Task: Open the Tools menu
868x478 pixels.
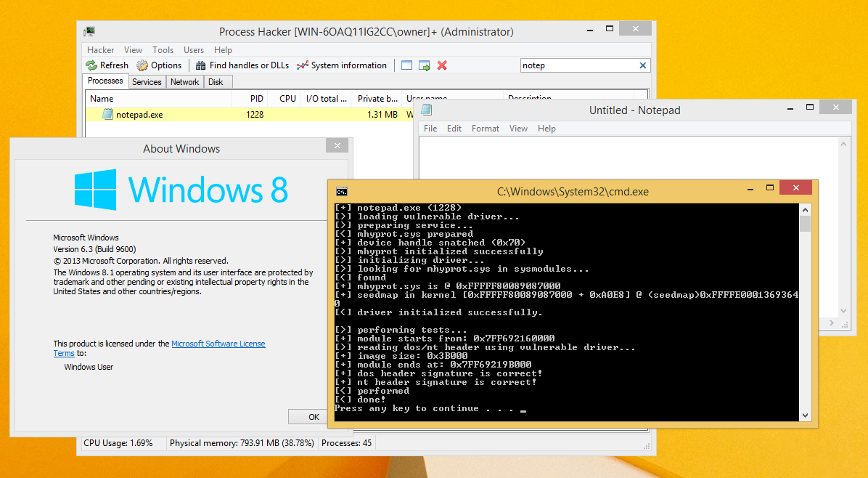Action: pyautogui.click(x=163, y=50)
